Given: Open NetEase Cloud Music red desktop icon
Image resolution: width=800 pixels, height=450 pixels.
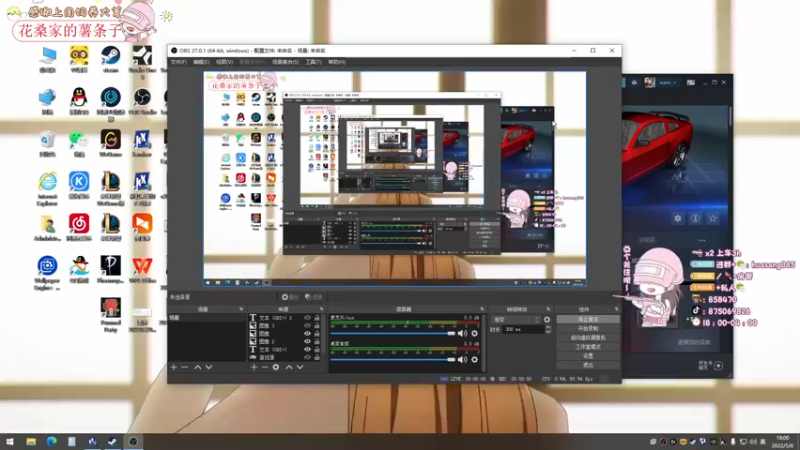Looking at the screenshot, I should click(x=79, y=227).
